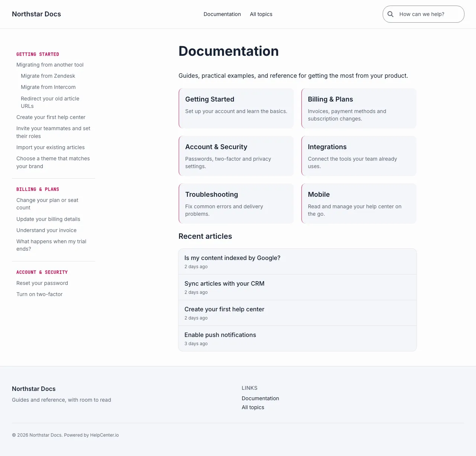Open "Create your first help center" recent article
Viewport: 476px width, 456px height.
tap(297, 313)
